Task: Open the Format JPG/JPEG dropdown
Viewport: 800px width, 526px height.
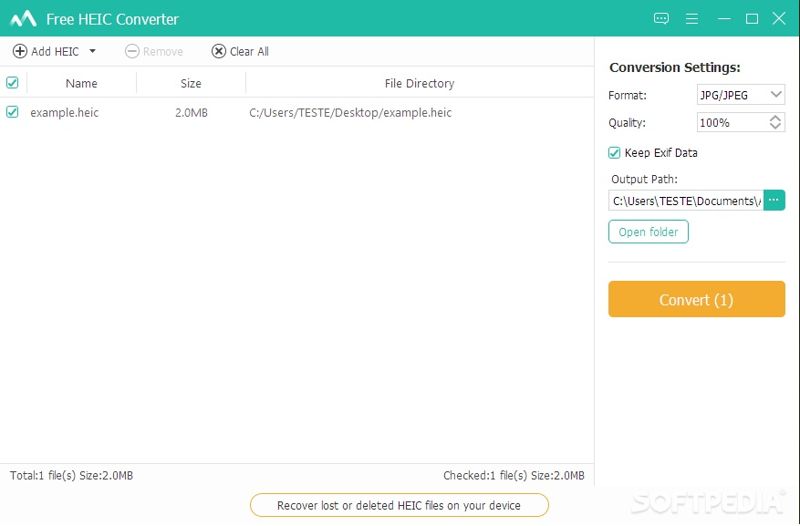Action: (x=740, y=95)
